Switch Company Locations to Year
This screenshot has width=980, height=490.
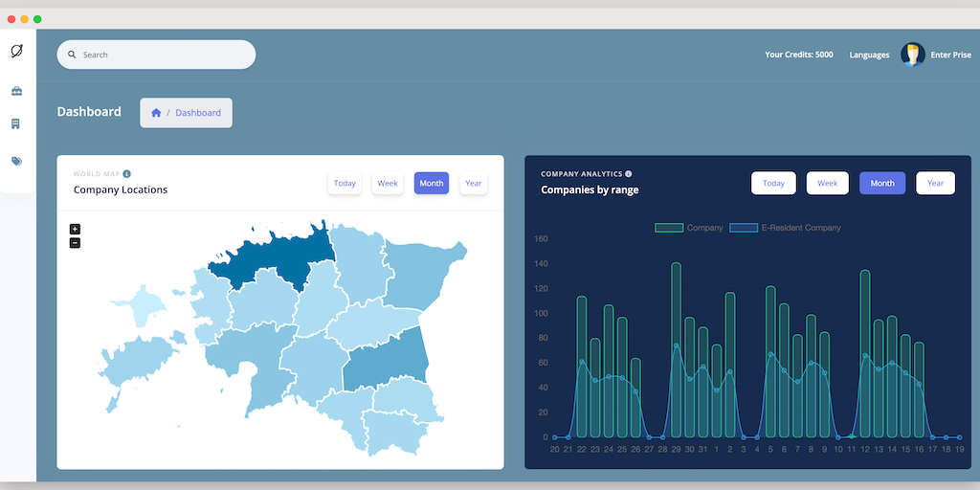point(474,183)
